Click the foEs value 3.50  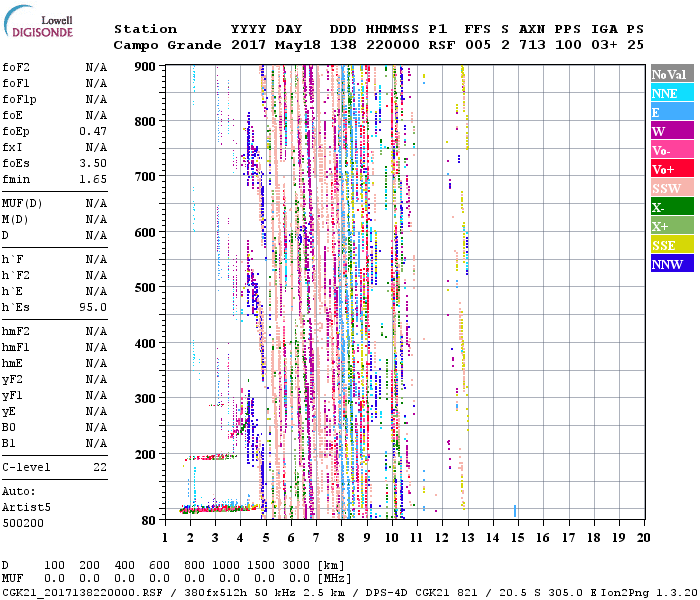[x=93, y=163]
